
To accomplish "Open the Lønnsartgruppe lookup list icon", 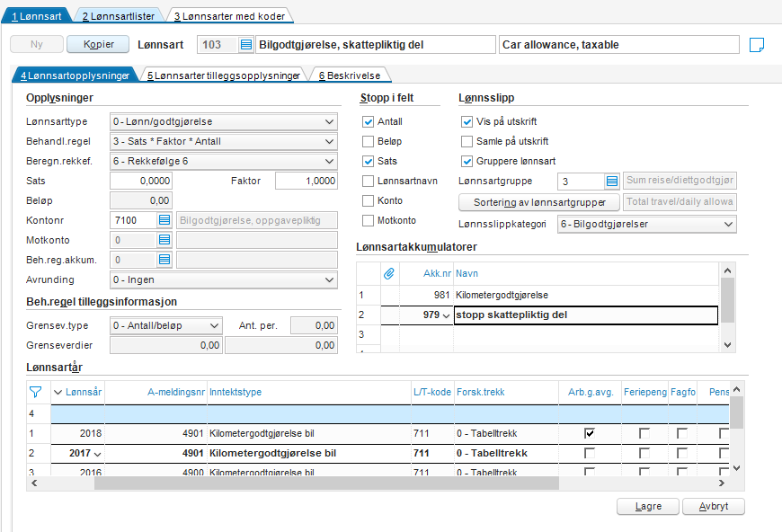I will coord(612,181).
